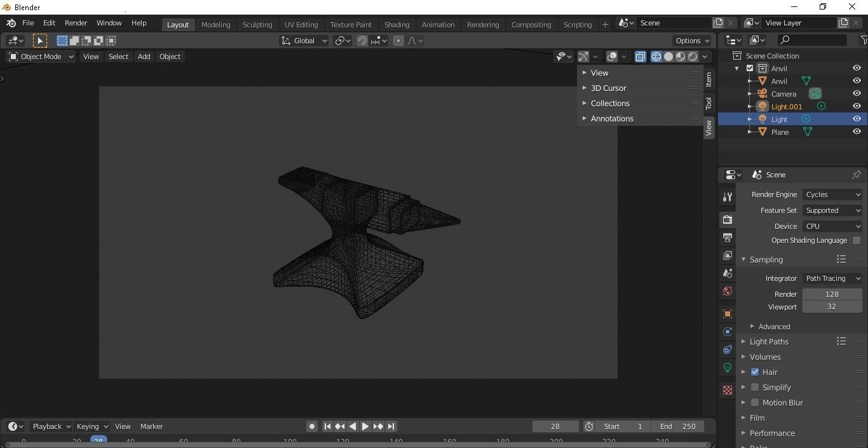Screen dimensions: 868x448
Task: Open the viewport Add menu
Action: coord(144,57)
